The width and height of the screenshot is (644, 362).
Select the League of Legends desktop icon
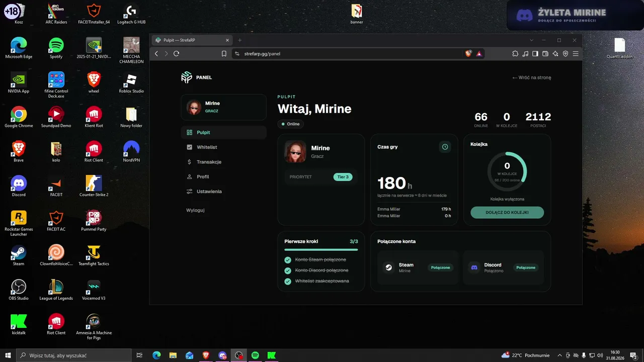point(56,290)
